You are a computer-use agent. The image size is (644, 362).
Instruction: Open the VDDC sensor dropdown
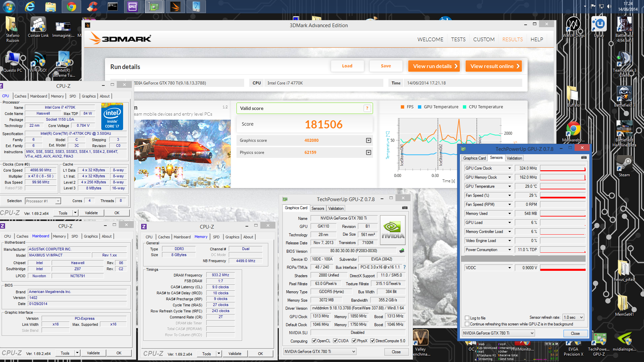click(509, 268)
